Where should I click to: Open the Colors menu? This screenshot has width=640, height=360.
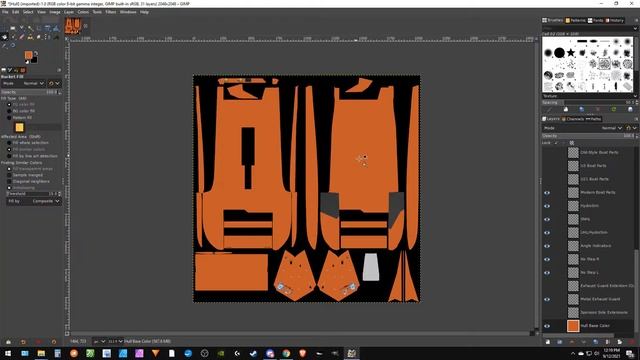(x=83, y=12)
